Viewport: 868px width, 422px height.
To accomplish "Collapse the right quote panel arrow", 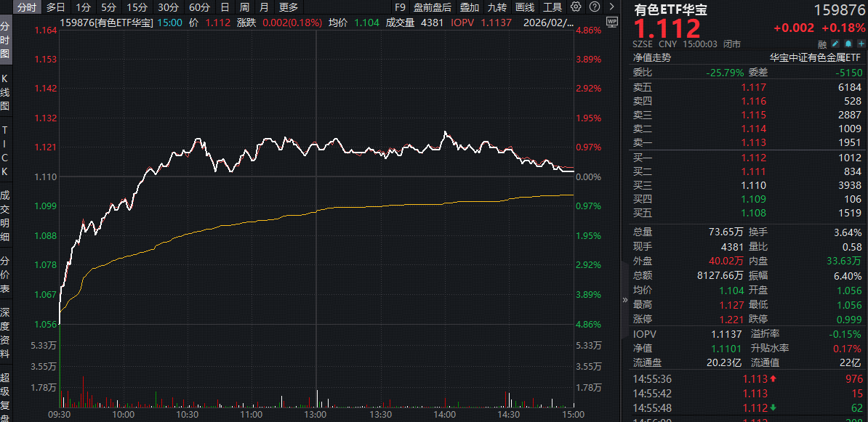I will tap(624, 299).
